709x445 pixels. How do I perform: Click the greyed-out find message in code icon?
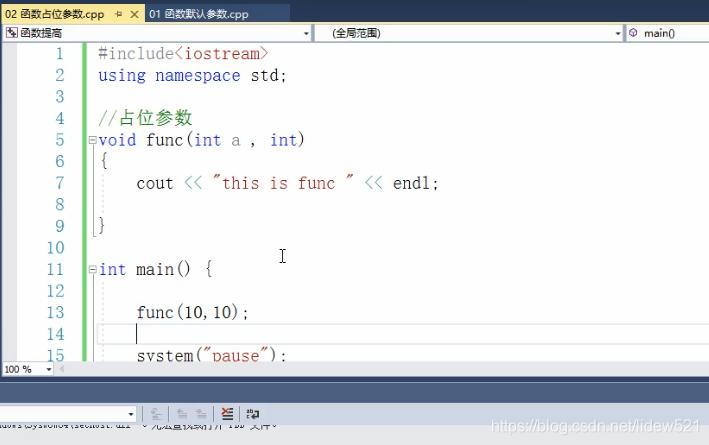[156, 414]
